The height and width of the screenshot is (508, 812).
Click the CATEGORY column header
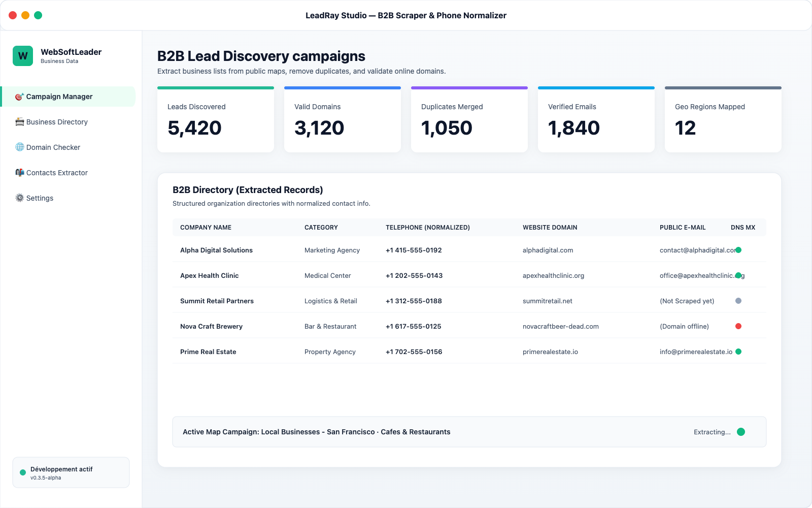[321, 228]
